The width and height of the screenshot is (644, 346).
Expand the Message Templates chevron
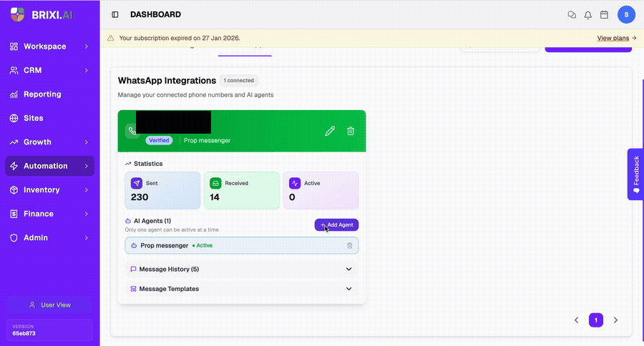(348, 289)
